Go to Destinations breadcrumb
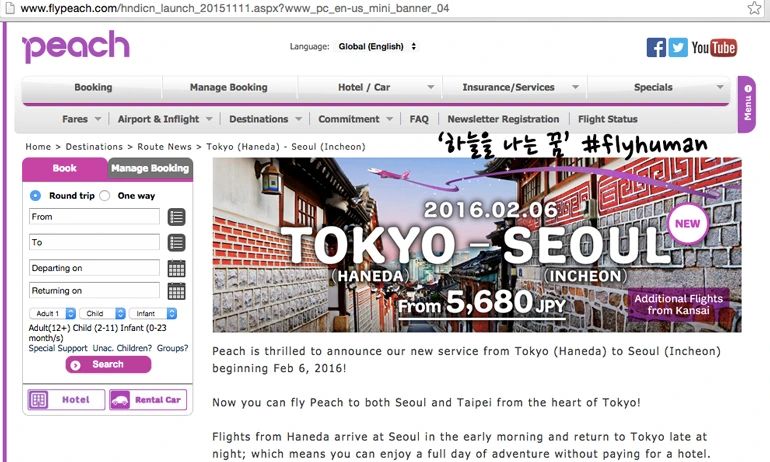770x462 pixels. coord(94,147)
